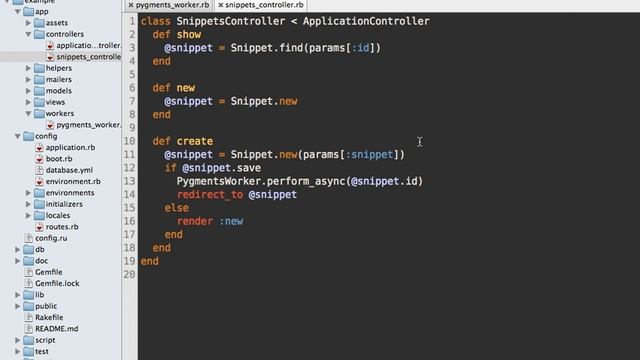
Task: Expand the environments folder
Action: (28, 193)
